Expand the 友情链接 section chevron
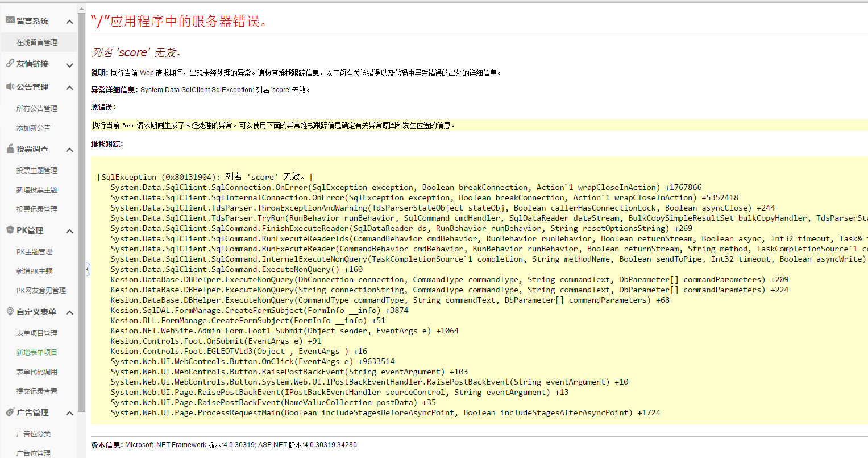Image resolution: width=868 pixels, height=458 pixels. click(69, 65)
